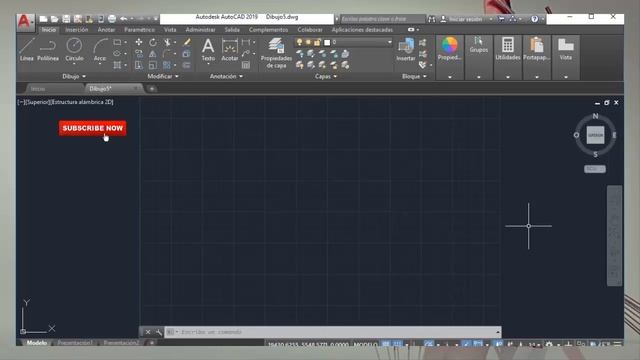Select the Mirror (simetría) triangle tool
640x360 pixels.
[x=153, y=53]
